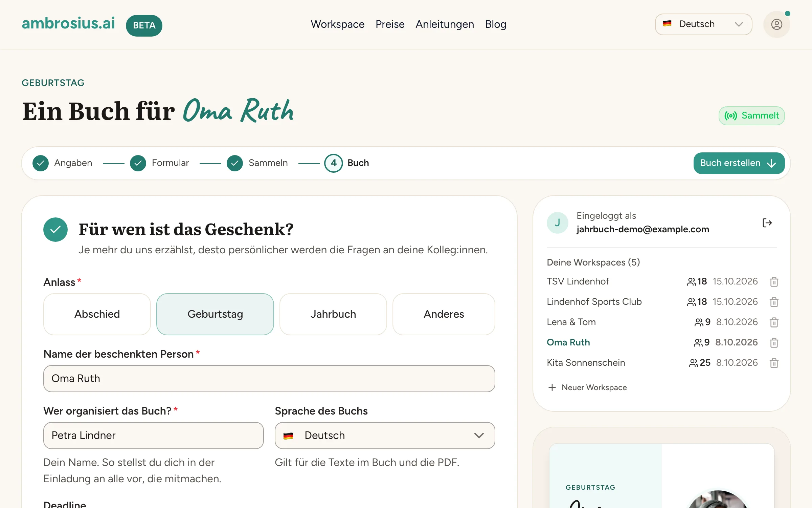The image size is (812, 508).
Task: Add a Neuer Workspace
Action: click(x=587, y=387)
